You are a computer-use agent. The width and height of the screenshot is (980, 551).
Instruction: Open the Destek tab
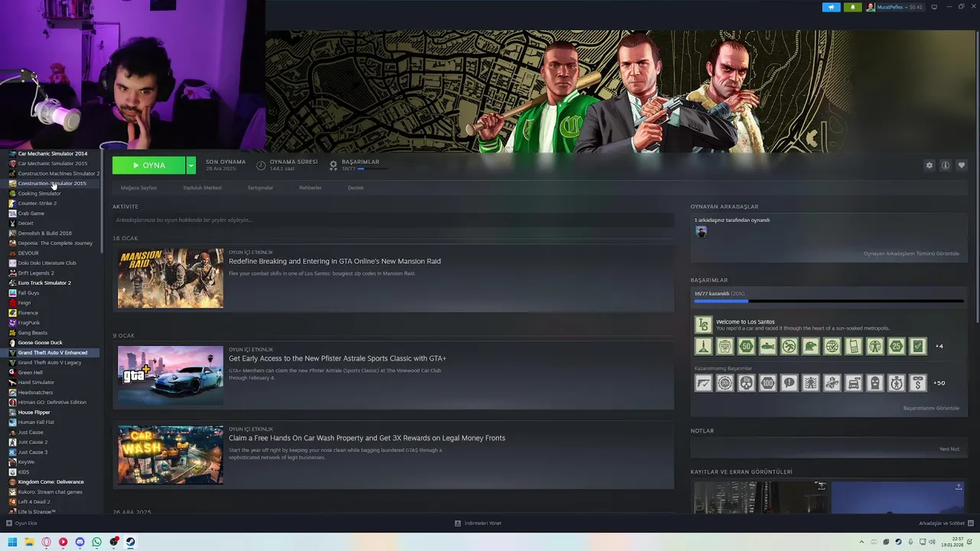pos(356,187)
